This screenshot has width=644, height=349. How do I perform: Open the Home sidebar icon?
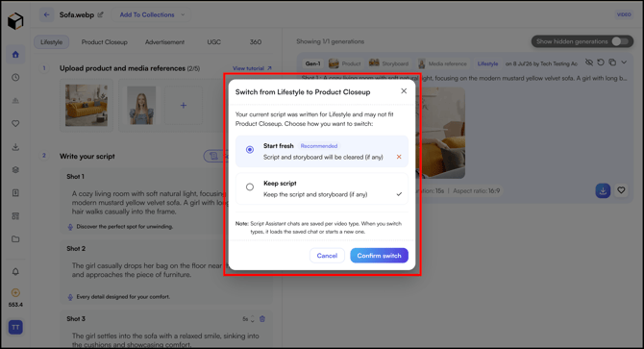[x=15, y=55]
